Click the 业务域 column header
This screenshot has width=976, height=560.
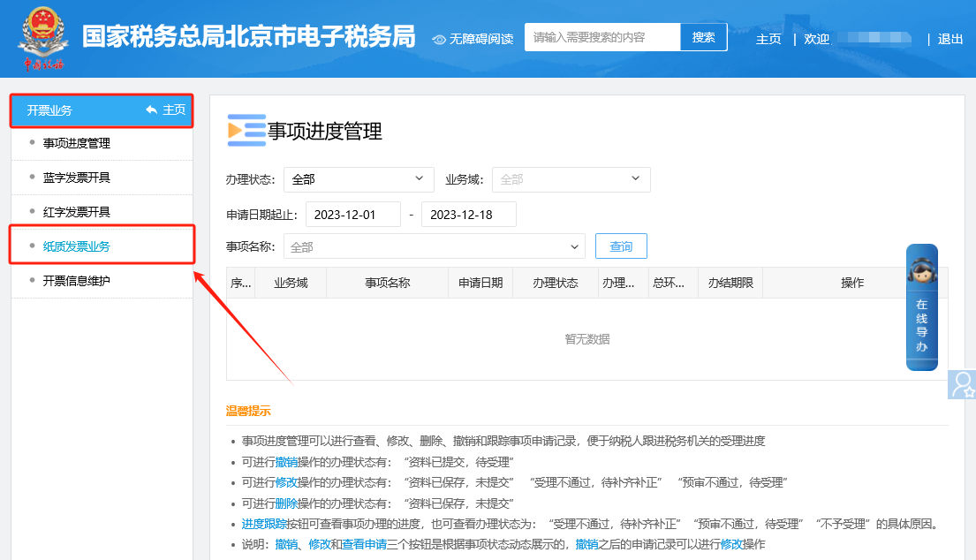coord(291,284)
